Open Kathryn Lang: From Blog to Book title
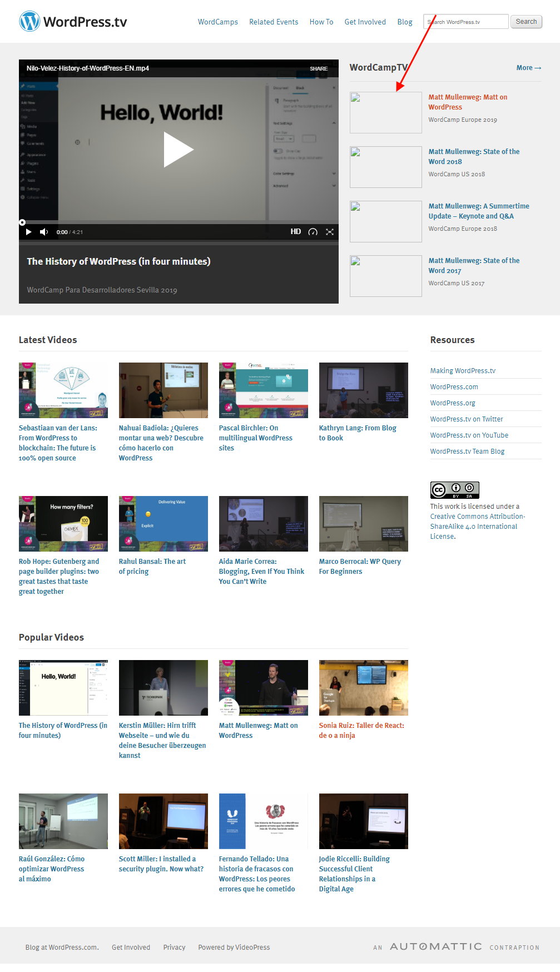This screenshot has height=972, width=560. 358,433
